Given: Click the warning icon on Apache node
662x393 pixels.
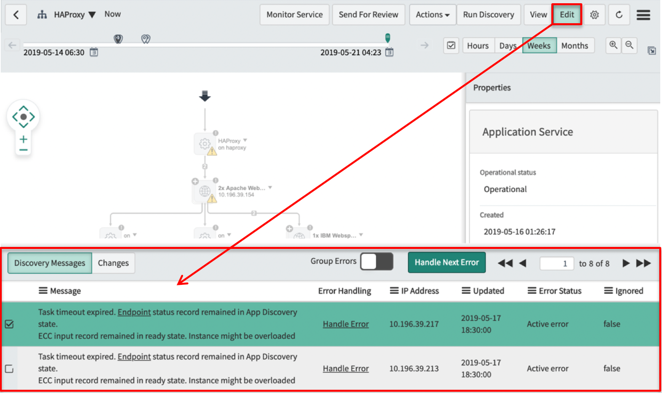Looking at the screenshot, I should (x=212, y=198).
